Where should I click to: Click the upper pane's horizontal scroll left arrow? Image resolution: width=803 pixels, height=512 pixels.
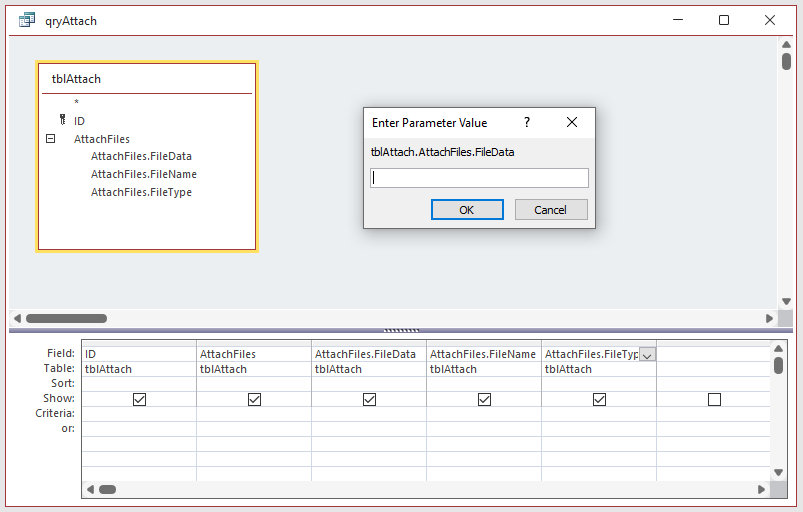[17, 318]
